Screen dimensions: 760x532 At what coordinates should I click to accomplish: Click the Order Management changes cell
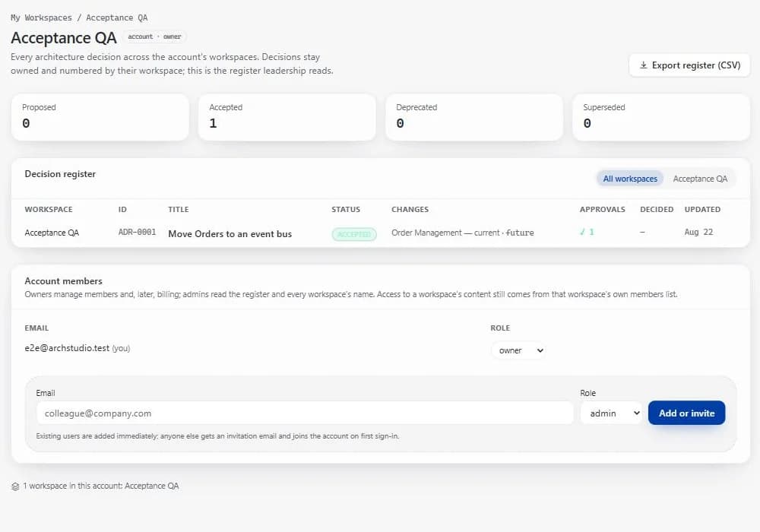(x=462, y=233)
